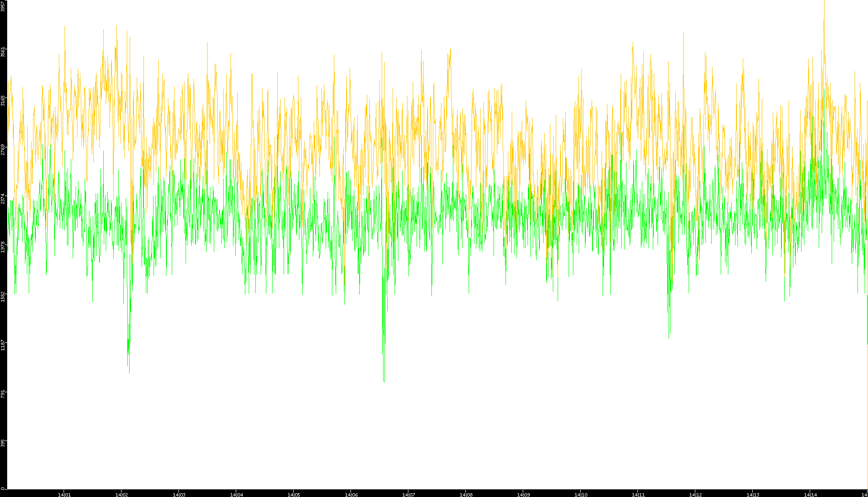Image resolution: width=868 pixels, height=497 pixels.
Task: Select the 14:09 time axis marker
Action: [x=523, y=494]
